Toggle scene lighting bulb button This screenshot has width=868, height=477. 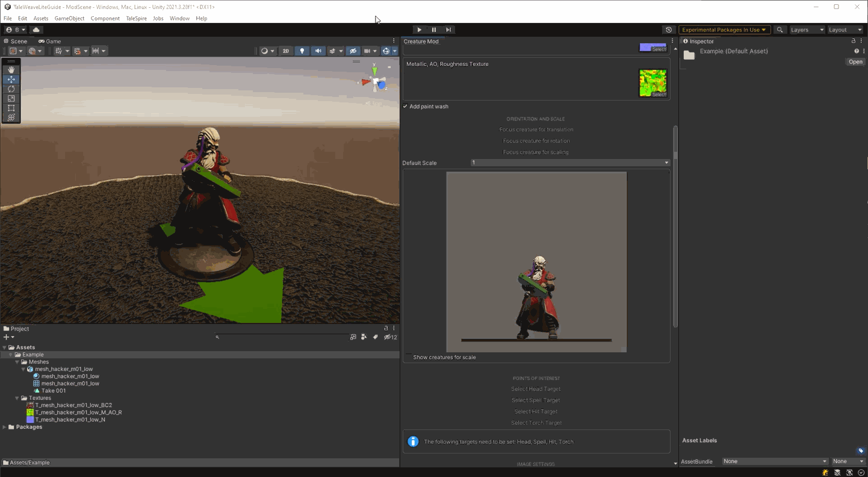[302, 51]
